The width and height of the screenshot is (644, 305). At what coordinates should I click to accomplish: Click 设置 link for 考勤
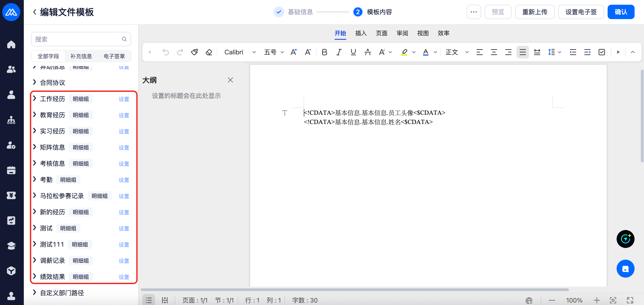[124, 180]
